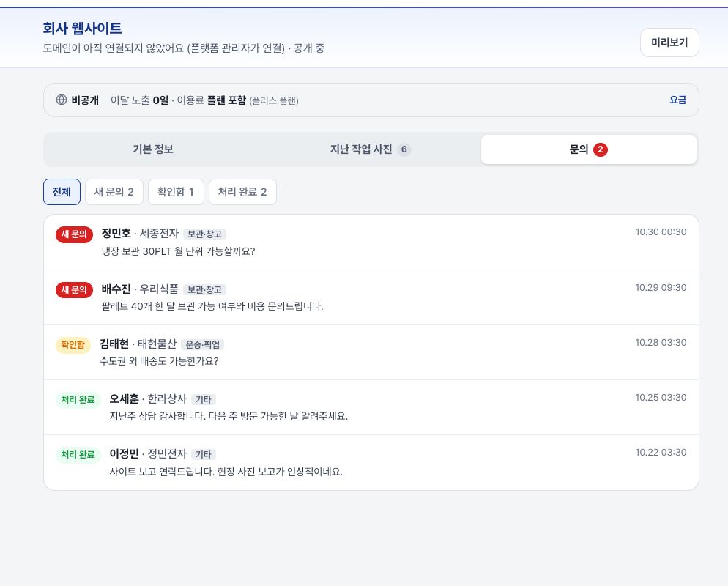Click timestamp 10.29 09:30

click(661, 287)
